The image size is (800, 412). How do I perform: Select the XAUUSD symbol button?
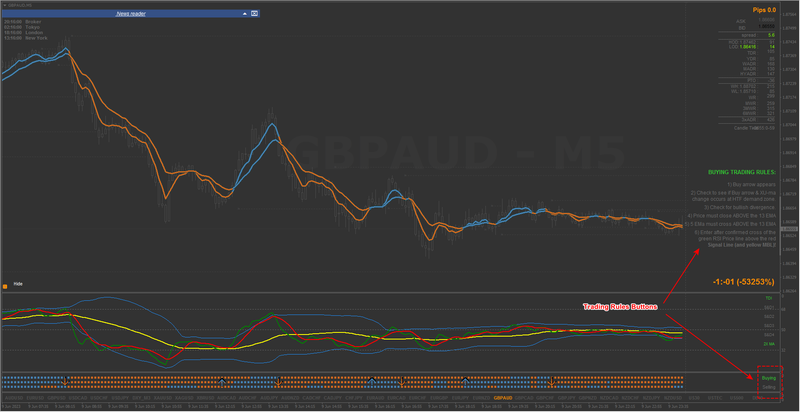click(163, 397)
